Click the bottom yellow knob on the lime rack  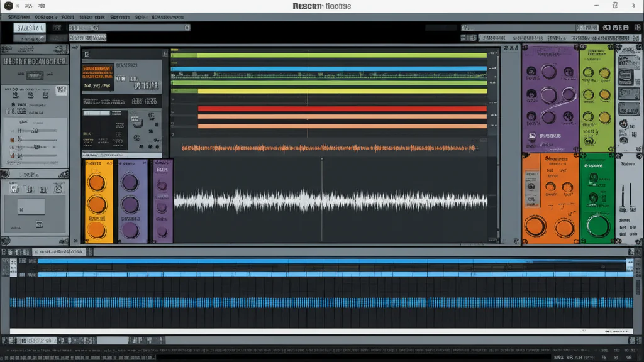(604, 118)
